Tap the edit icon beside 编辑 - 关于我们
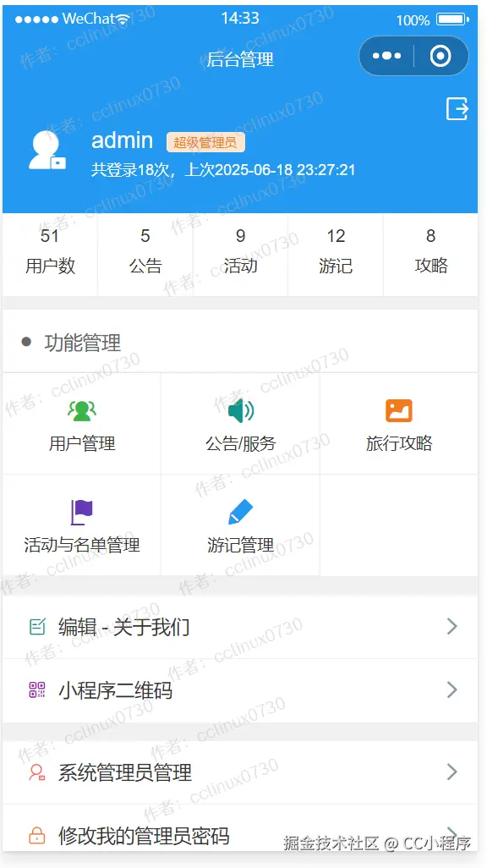Image resolution: width=487 pixels, height=868 pixels. pos(37,627)
